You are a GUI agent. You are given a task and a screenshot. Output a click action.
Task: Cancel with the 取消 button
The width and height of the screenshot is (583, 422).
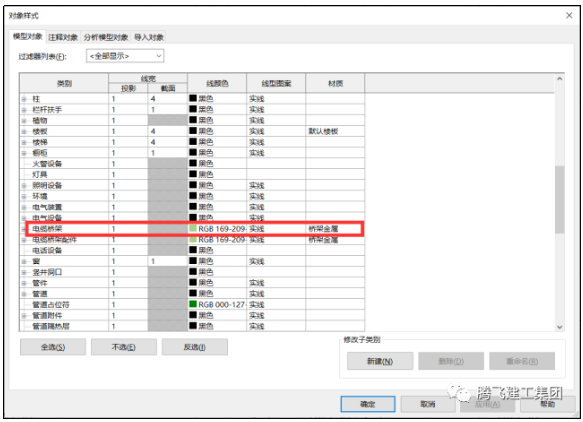click(428, 404)
